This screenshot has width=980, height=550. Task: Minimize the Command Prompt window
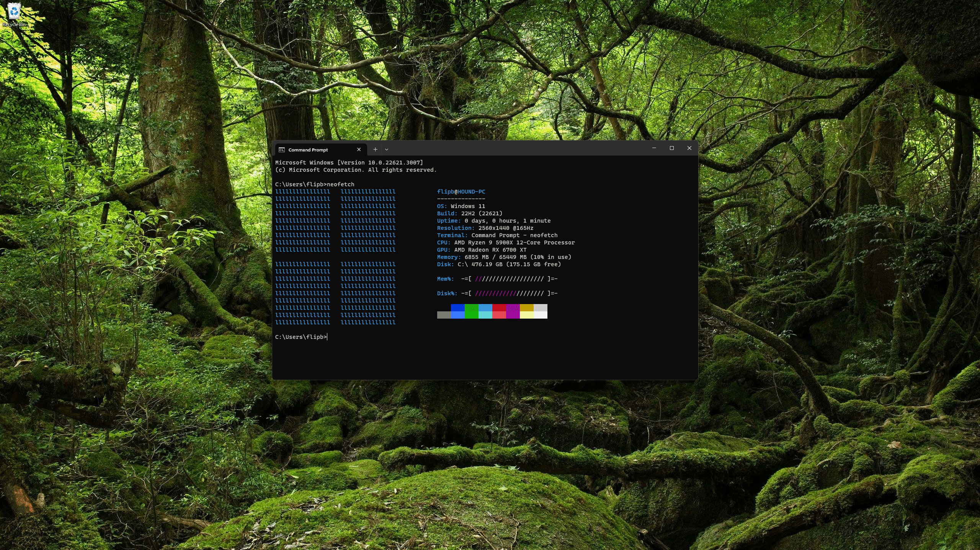(654, 148)
